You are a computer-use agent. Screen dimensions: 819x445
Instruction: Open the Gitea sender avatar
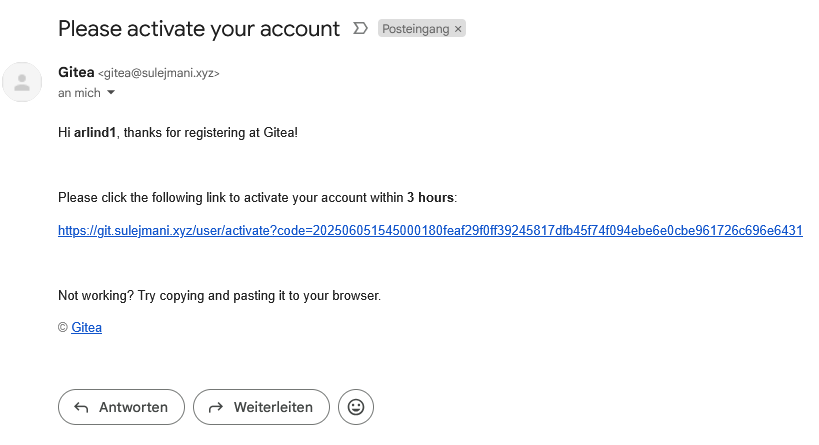click(x=22, y=82)
